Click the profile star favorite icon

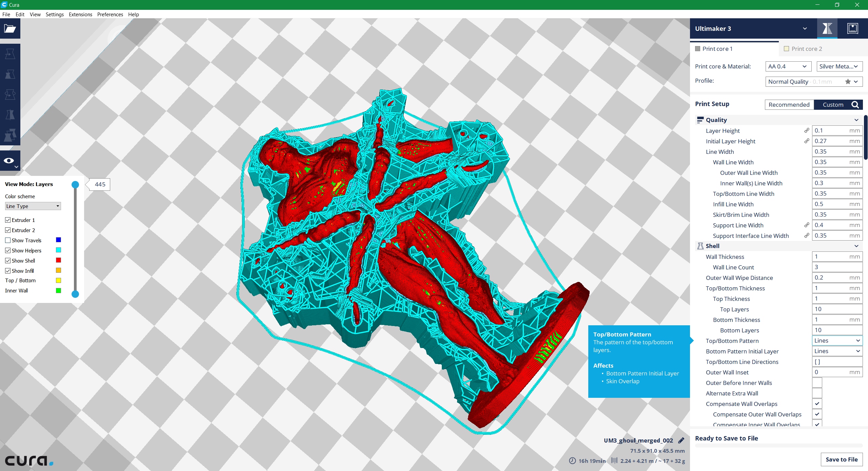click(x=848, y=81)
